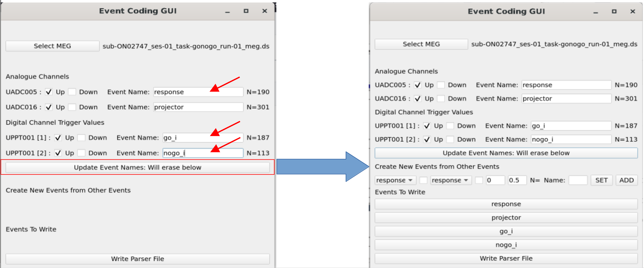Click the 0.5 time window input field

coord(517,180)
